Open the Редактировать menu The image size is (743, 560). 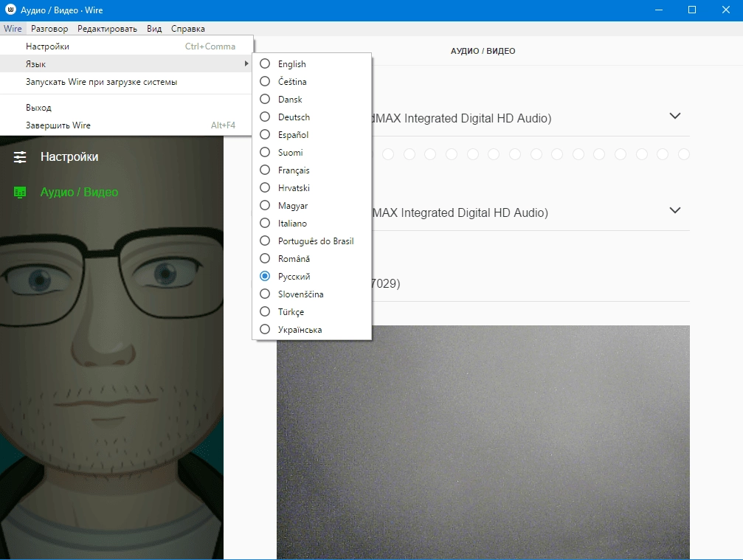tap(107, 29)
